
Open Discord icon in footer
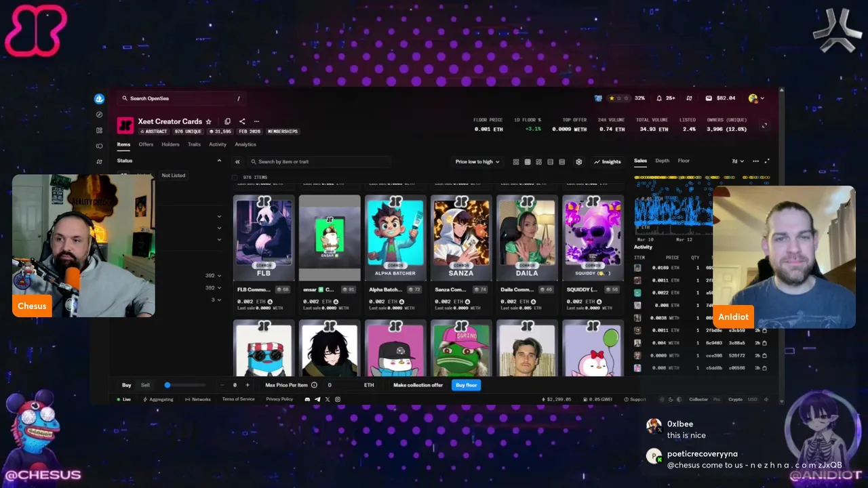307,399
